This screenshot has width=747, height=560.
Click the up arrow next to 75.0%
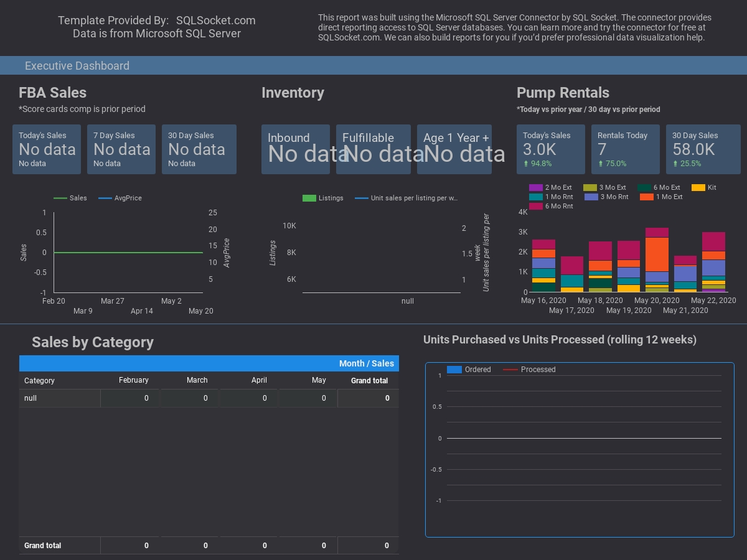tap(601, 164)
